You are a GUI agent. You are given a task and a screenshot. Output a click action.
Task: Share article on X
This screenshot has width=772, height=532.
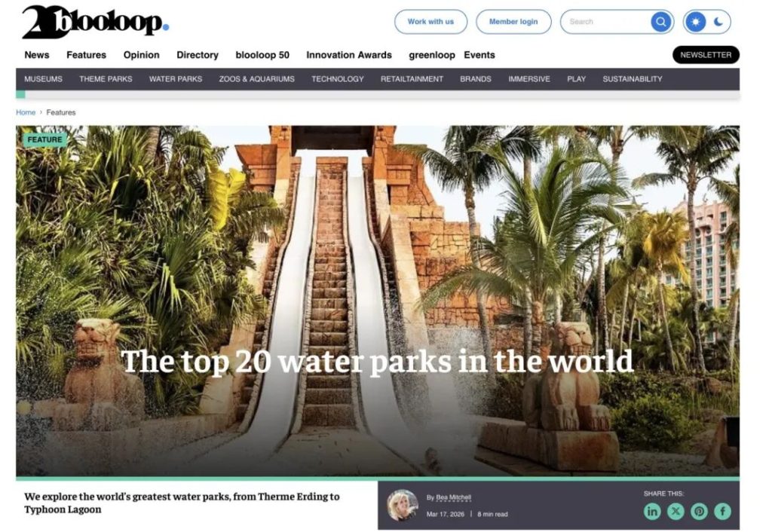coord(675,512)
